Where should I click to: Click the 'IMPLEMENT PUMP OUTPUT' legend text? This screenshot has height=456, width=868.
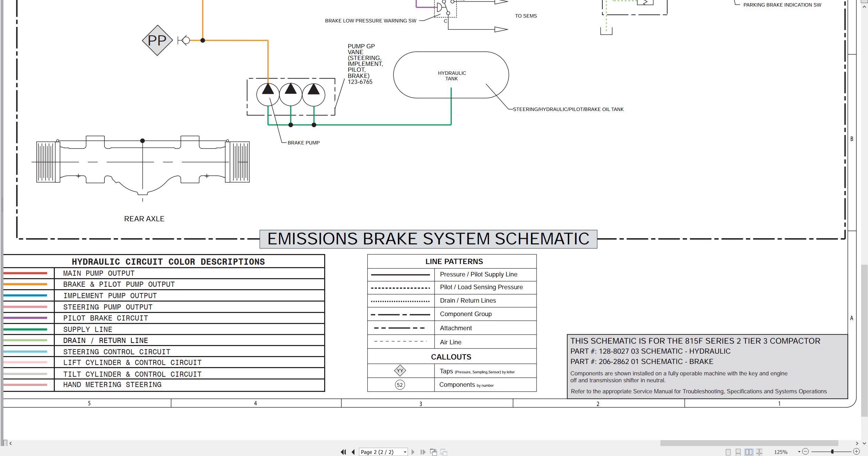click(x=110, y=296)
